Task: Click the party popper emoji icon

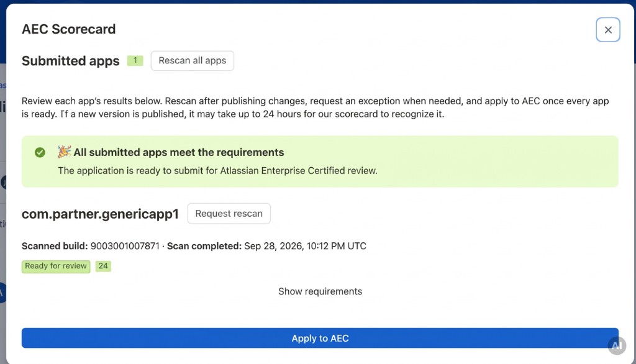Action: pos(64,152)
